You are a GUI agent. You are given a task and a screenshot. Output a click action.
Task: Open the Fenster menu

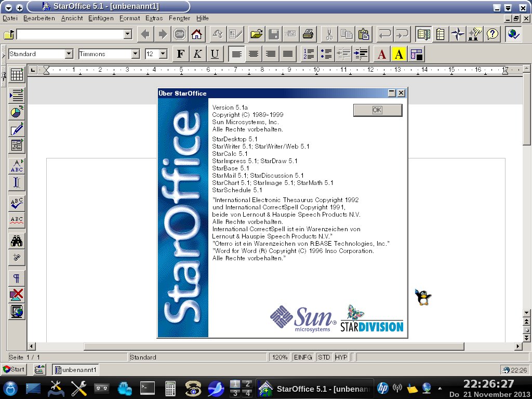179,18
